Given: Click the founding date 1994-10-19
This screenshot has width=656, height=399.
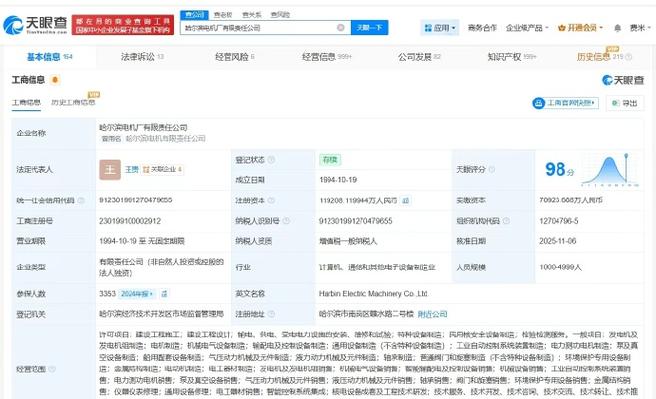Looking at the screenshot, I should coord(338,180).
